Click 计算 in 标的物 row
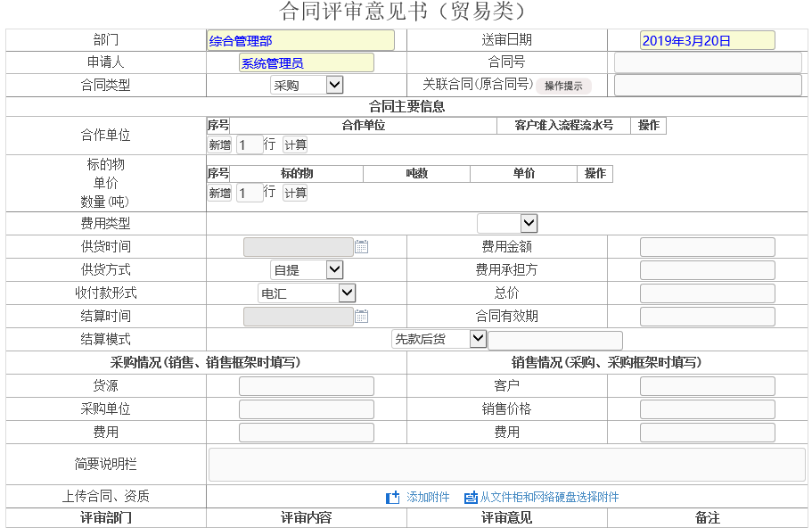Image resolution: width=812 pixels, height=528 pixels. pos(295,194)
